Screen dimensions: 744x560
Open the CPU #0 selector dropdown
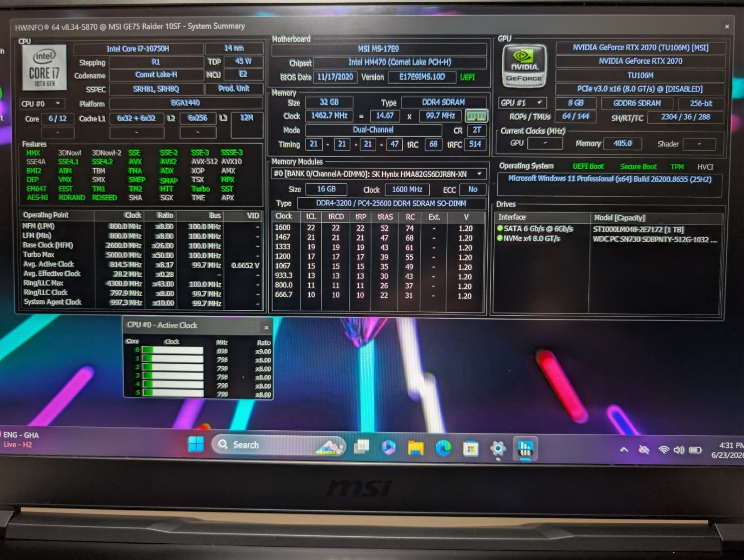pos(42,104)
